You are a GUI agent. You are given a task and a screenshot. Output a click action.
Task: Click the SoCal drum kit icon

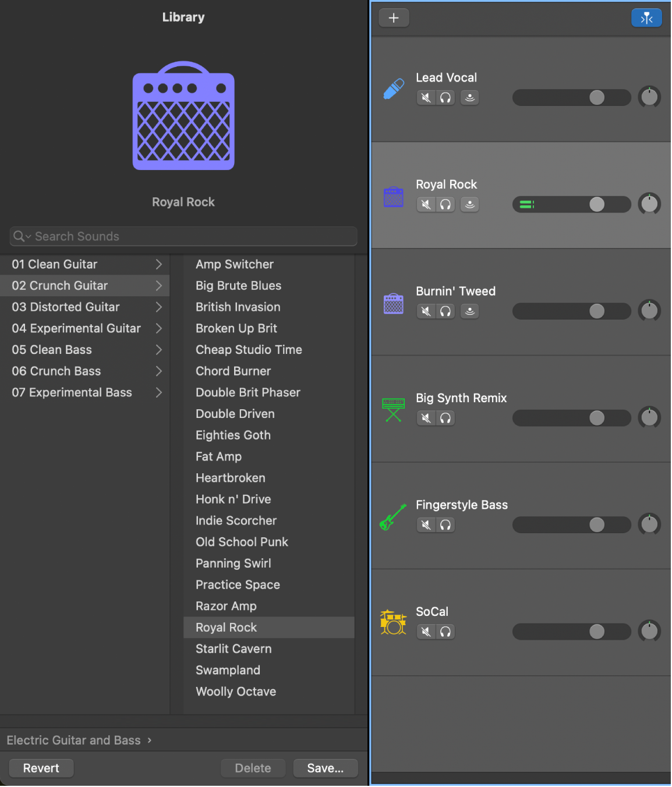(394, 622)
